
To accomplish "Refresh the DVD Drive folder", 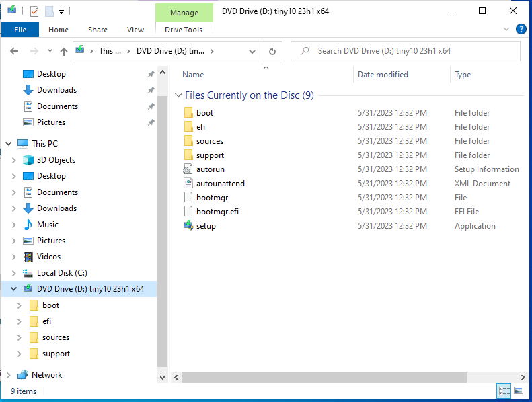I will click(x=272, y=51).
